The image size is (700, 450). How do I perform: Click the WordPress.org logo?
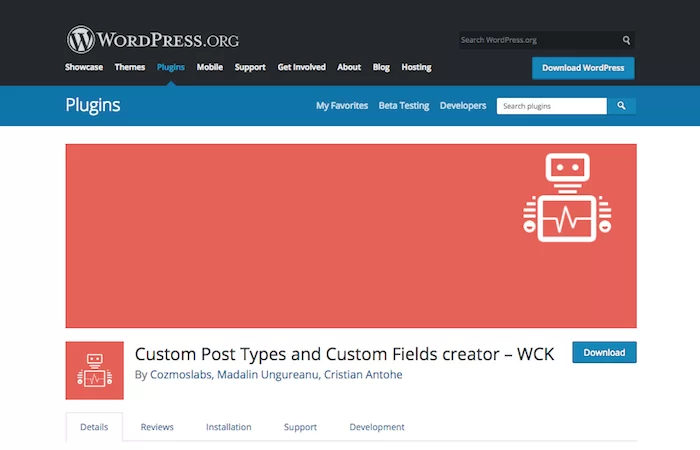point(153,39)
